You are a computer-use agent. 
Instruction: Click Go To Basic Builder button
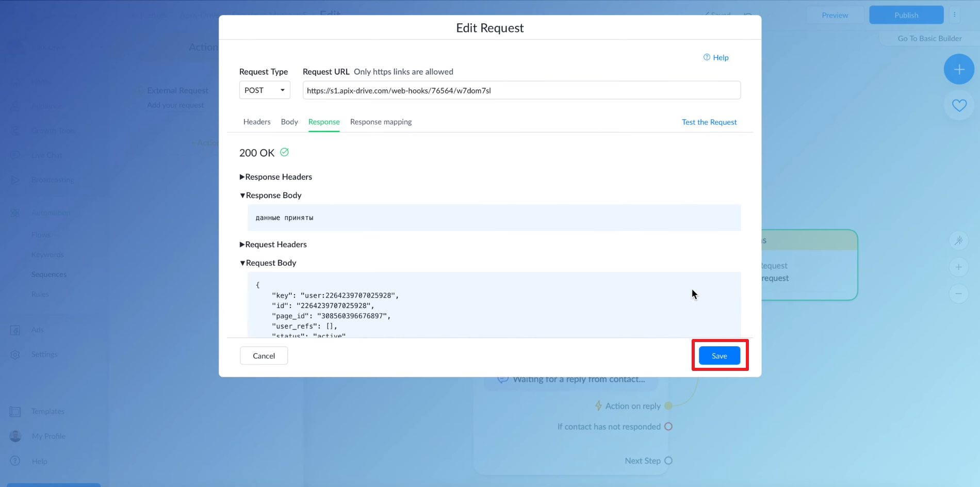point(929,39)
